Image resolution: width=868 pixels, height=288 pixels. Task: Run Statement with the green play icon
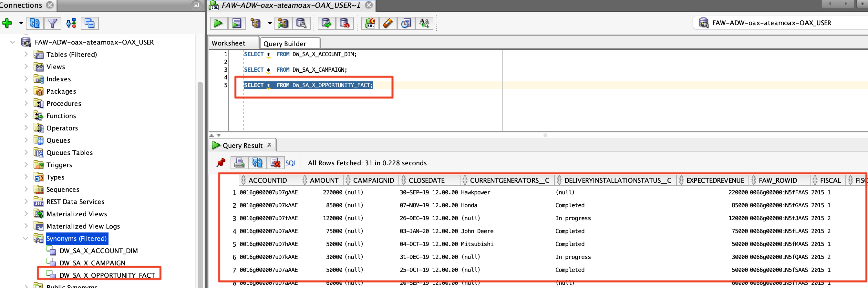point(218,23)
